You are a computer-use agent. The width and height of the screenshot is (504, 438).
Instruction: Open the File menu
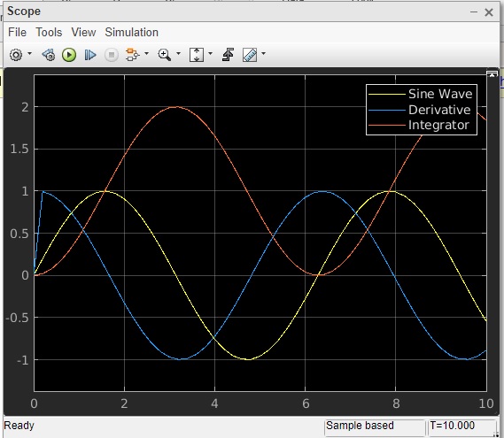(17, 33)
